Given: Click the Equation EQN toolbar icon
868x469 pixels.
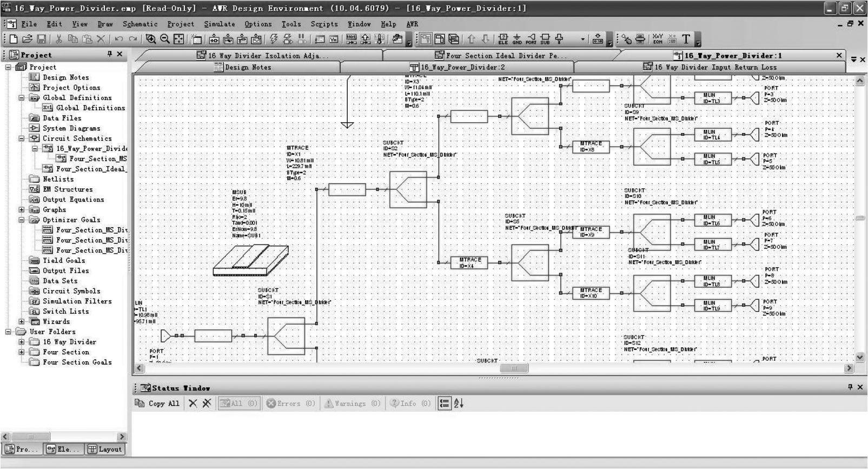Looking at the screenshot, I should [x=658, y=39].
